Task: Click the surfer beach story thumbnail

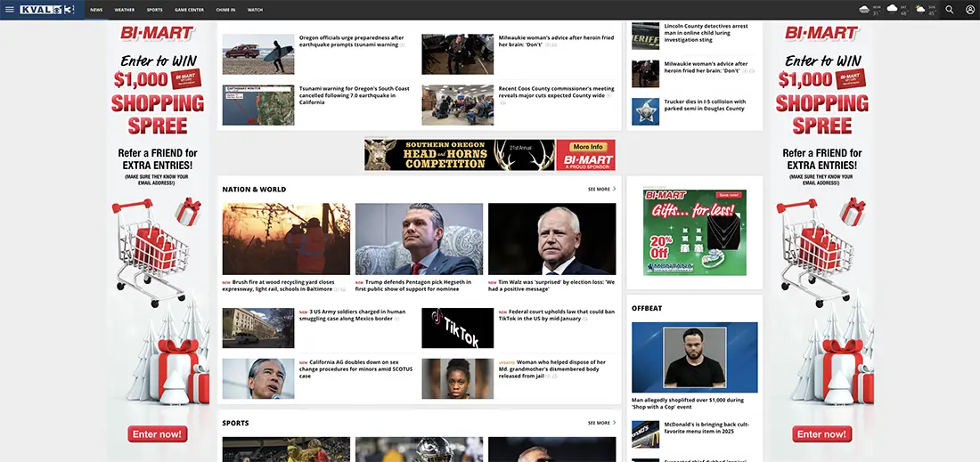Action: pos(258,53)
